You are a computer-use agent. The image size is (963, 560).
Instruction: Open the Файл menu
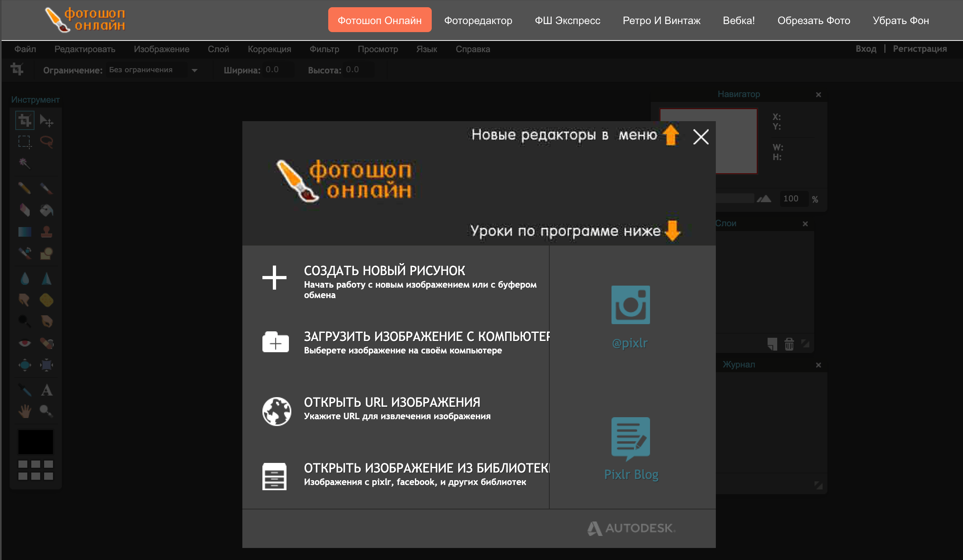pos(25,49)
